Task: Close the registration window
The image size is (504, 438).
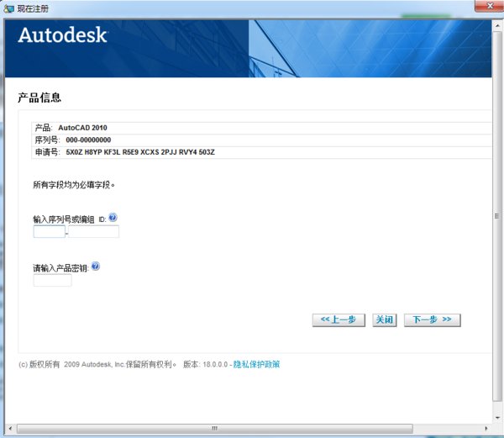Action: coord(489,6)
